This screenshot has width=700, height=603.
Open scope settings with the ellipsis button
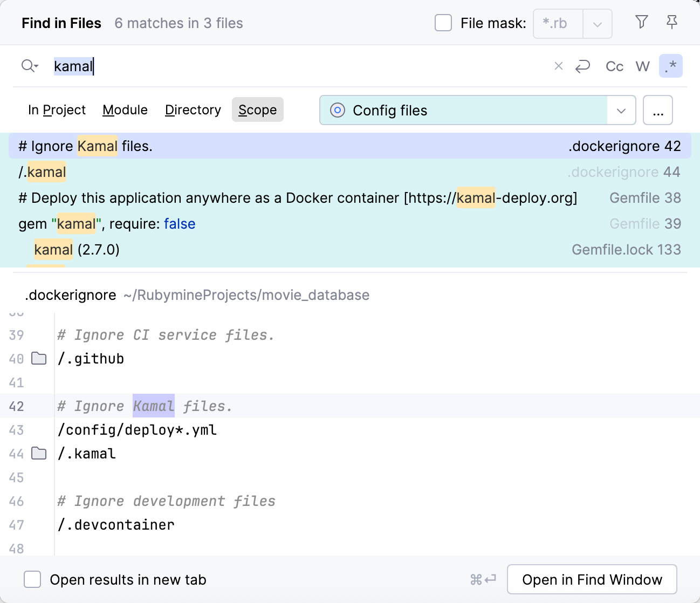pyautogui.click(x=657, y=110)
